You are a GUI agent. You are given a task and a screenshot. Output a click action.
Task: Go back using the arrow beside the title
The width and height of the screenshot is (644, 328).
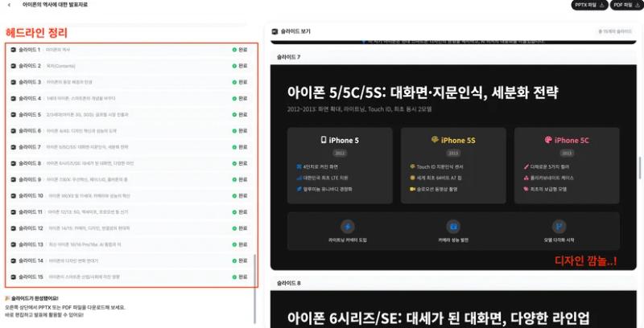[x=9, y=5]
